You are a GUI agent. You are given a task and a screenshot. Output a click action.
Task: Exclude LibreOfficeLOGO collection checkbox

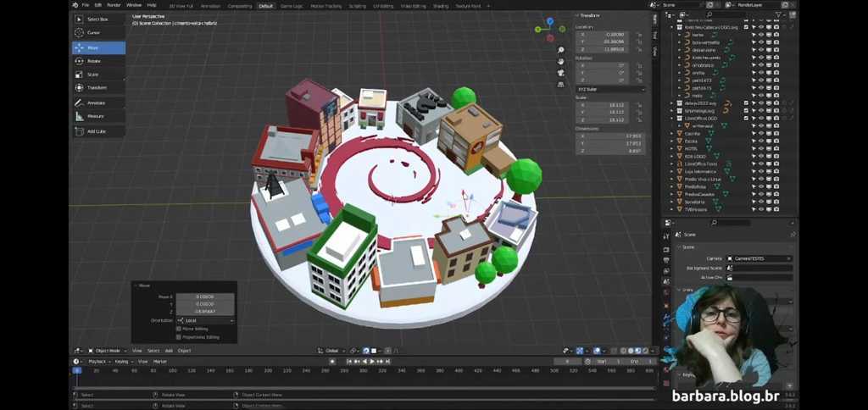(746, 119)
